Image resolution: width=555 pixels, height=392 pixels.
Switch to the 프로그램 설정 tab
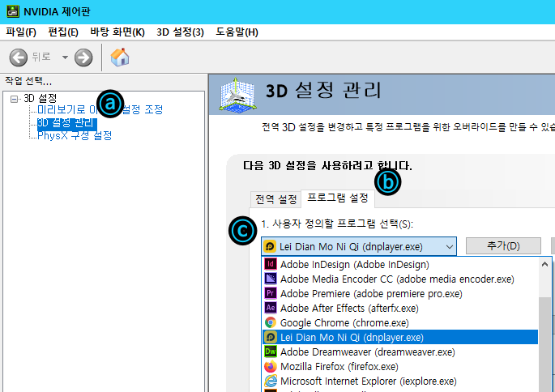(338, 198)
